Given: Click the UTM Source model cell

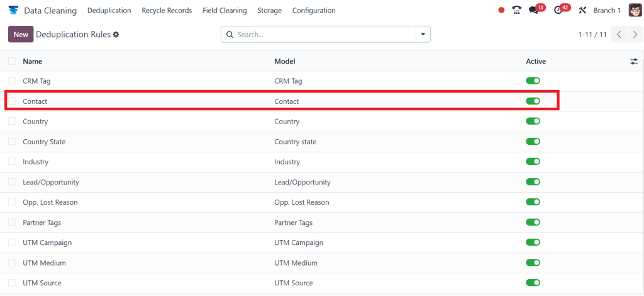Looking at the screenshot, I should (293, 283).
